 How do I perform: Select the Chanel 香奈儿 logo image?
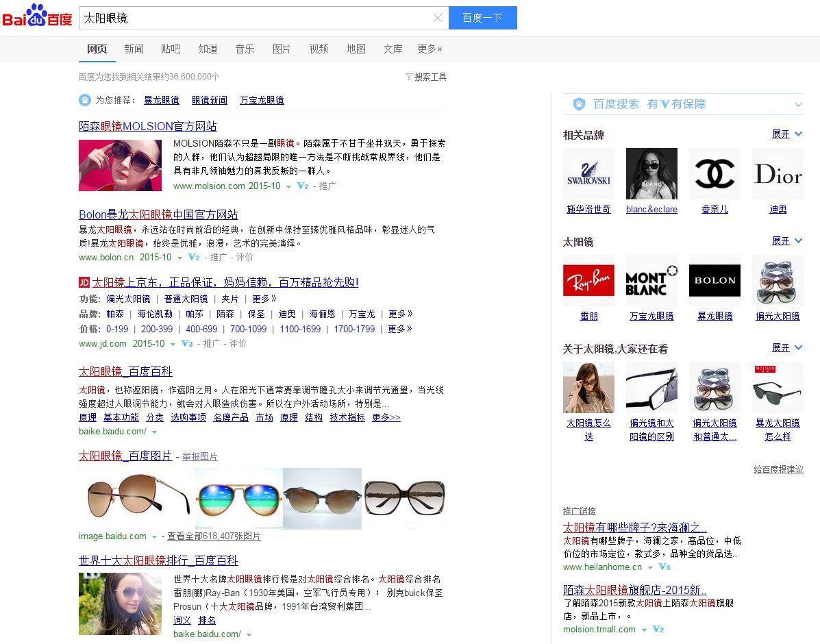[715, 173]
